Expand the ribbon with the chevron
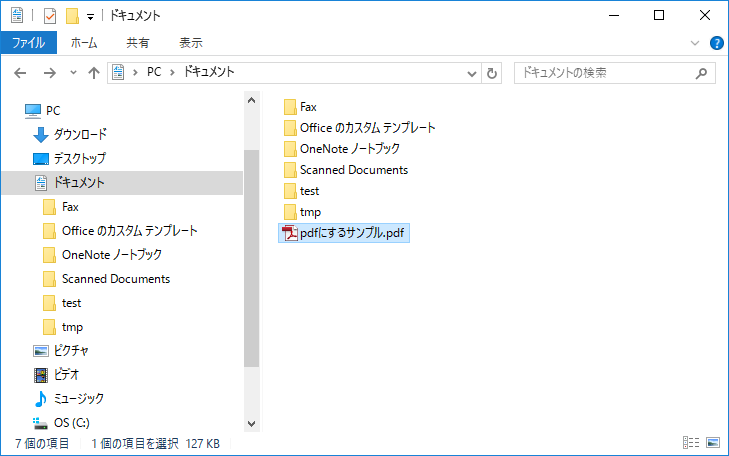Viewport: 729px width, 456px height. click(x=695, y=43)
